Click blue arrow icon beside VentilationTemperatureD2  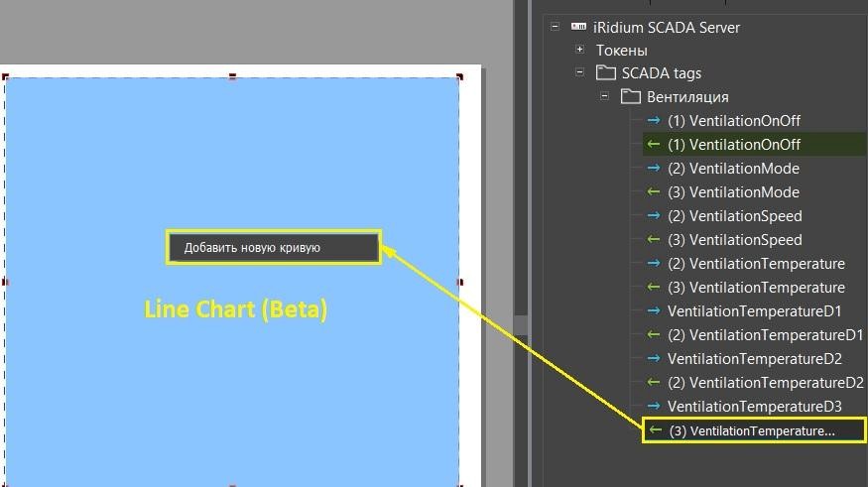[x=654, y=359]
